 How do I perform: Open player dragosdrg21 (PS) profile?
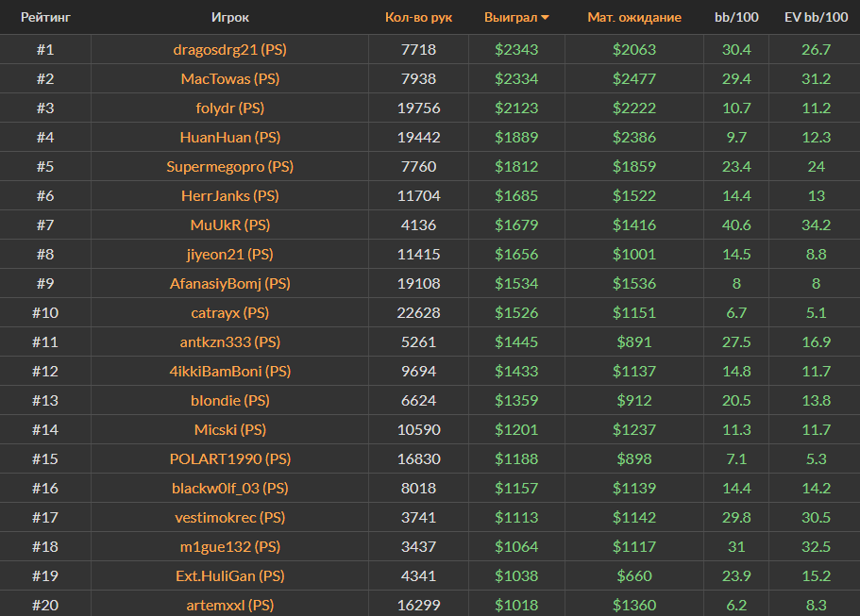click(x=229, y=49)
